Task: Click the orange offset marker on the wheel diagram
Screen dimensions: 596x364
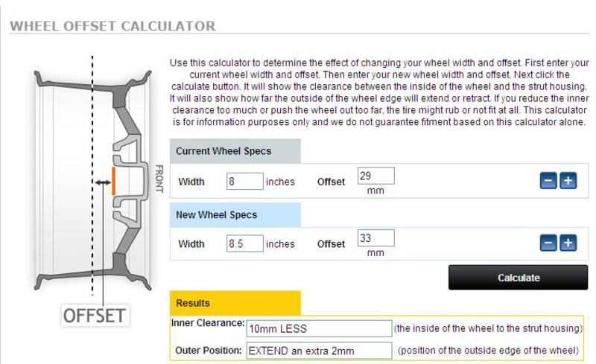Action: click(x=113, y=181)
